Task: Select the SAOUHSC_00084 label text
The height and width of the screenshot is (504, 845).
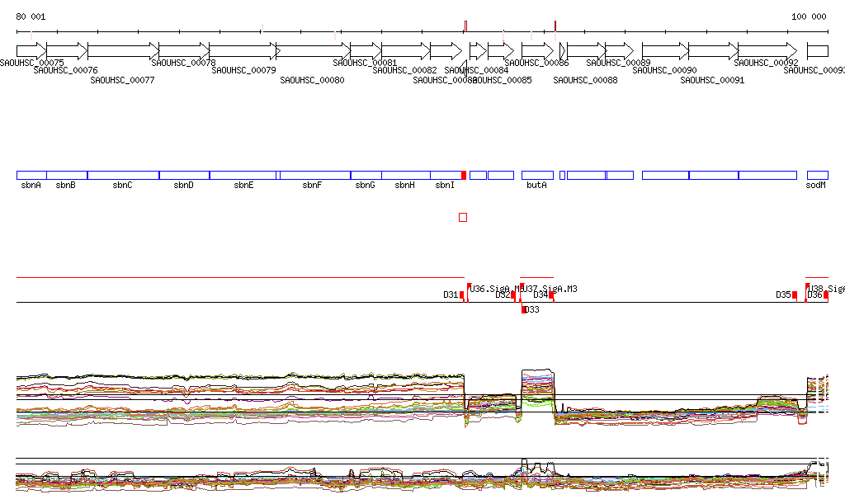Action: click(476, 70)
